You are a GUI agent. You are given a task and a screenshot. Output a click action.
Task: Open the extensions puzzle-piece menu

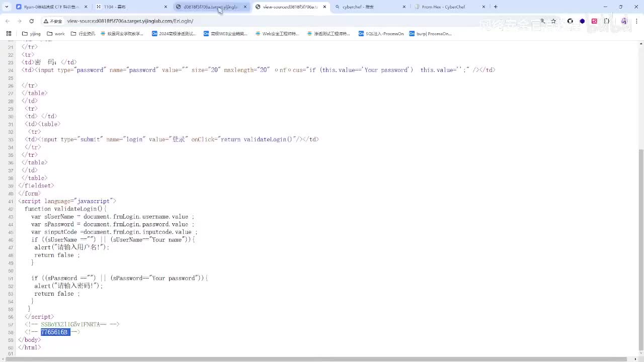pyautogui.click(x=606, y=21)
